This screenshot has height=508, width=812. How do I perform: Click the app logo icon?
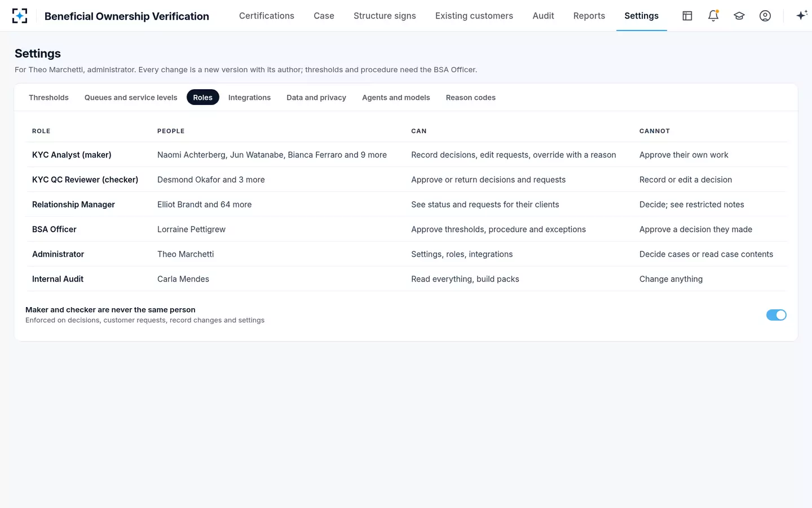(x=20, y=16)
